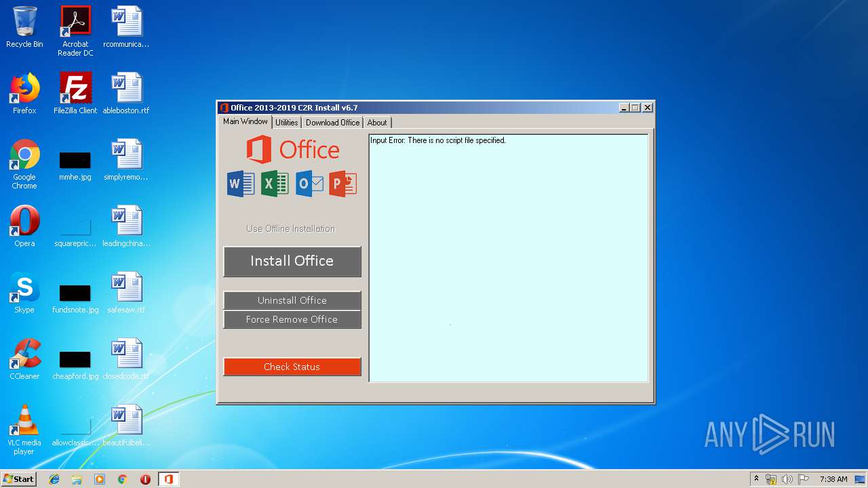Viewport: 868px width, 488px height.
Task: Select the simplyremo document icon
Action: [126, 160]
